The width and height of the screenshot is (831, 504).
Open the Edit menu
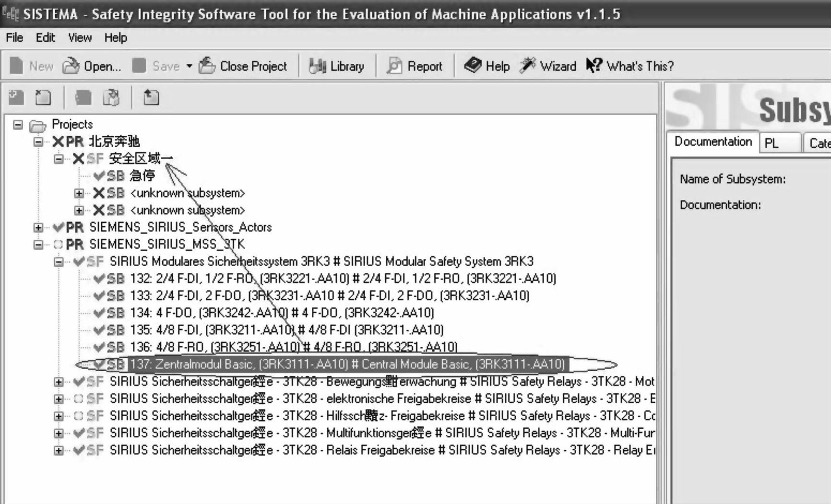[45, 37]
